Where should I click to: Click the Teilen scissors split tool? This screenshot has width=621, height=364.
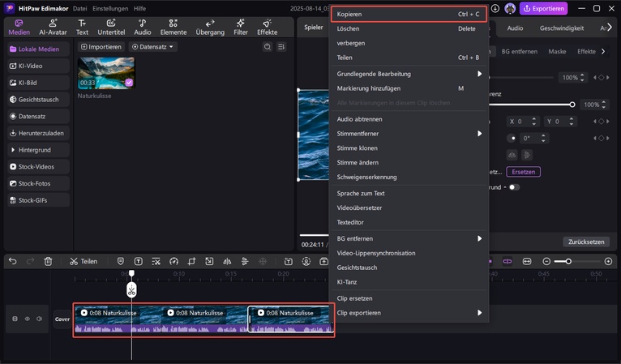(83, 261)
